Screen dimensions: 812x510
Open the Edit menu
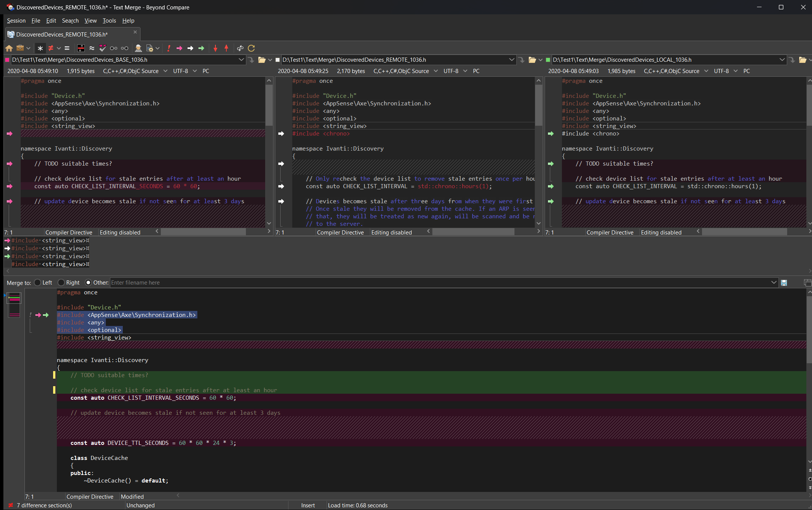(x=51, y=21)
